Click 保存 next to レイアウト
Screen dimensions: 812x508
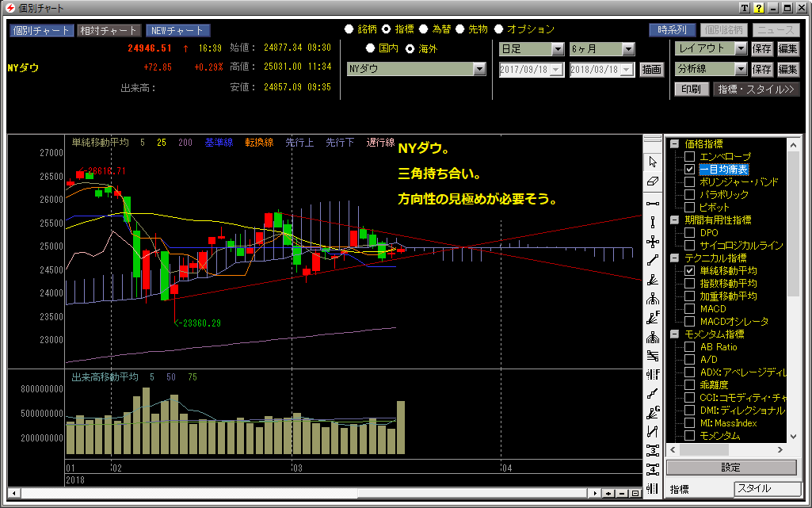coord(762,48)
